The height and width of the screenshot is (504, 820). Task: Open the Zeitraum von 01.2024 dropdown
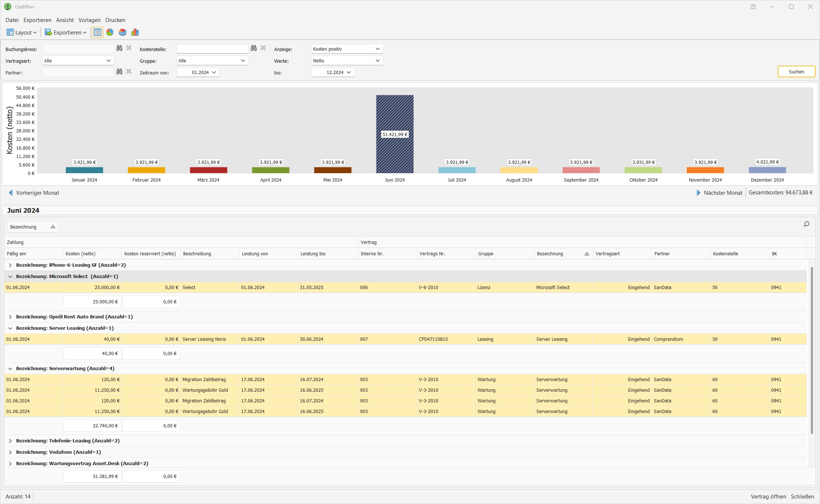[198, 72]
